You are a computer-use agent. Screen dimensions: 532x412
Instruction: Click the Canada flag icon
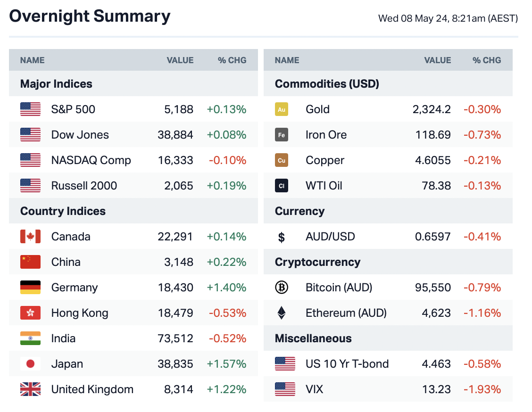pos(30,237)
